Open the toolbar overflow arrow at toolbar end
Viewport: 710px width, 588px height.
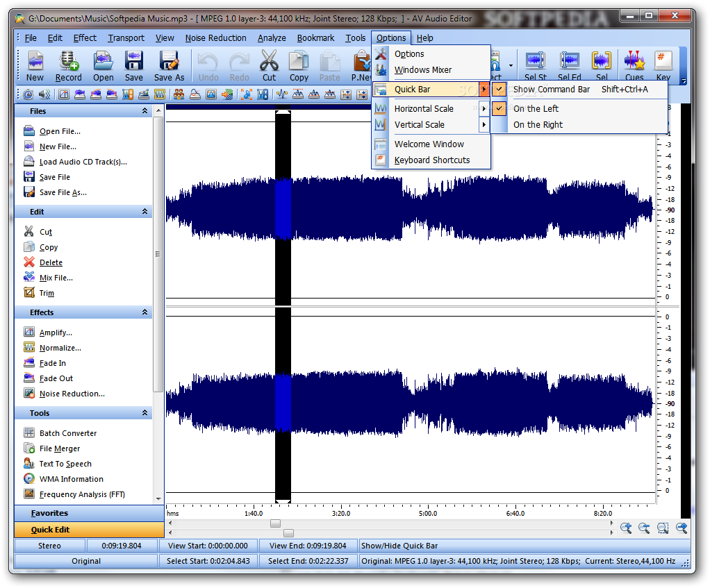coord(684,81)
